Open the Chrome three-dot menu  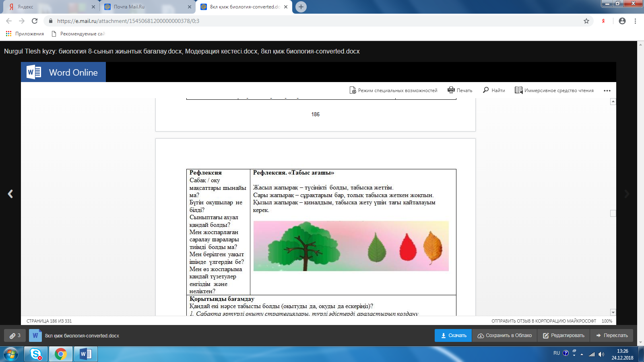tap(635, 21)
